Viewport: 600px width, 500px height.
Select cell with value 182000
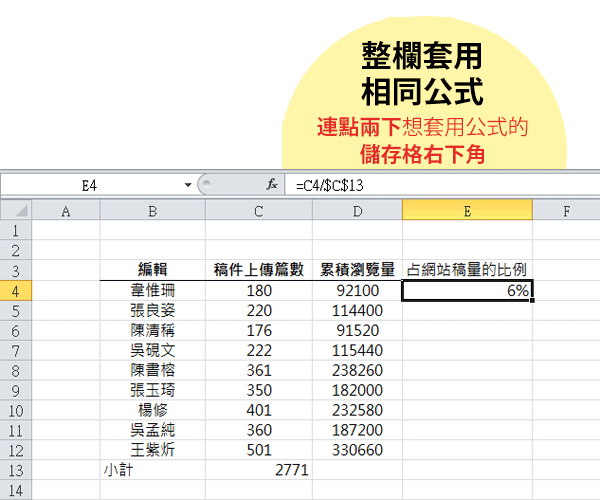pyautogui.click(x=357, y=390)
